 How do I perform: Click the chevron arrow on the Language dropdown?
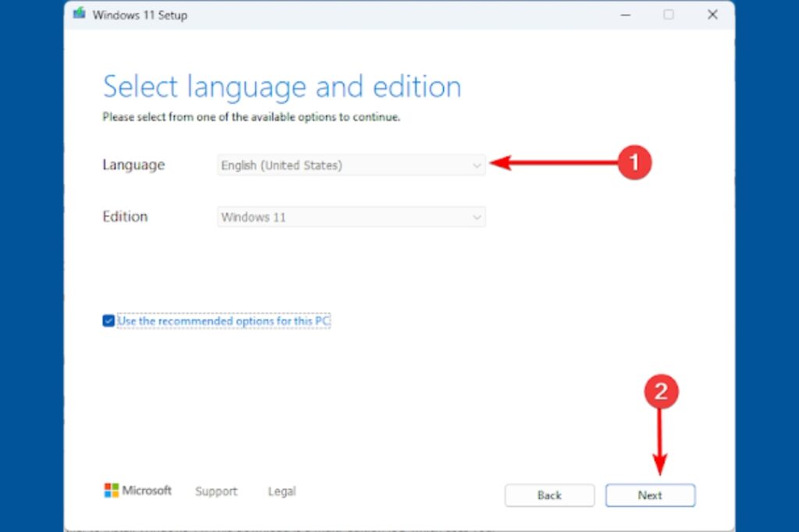(x=477, y=165)
